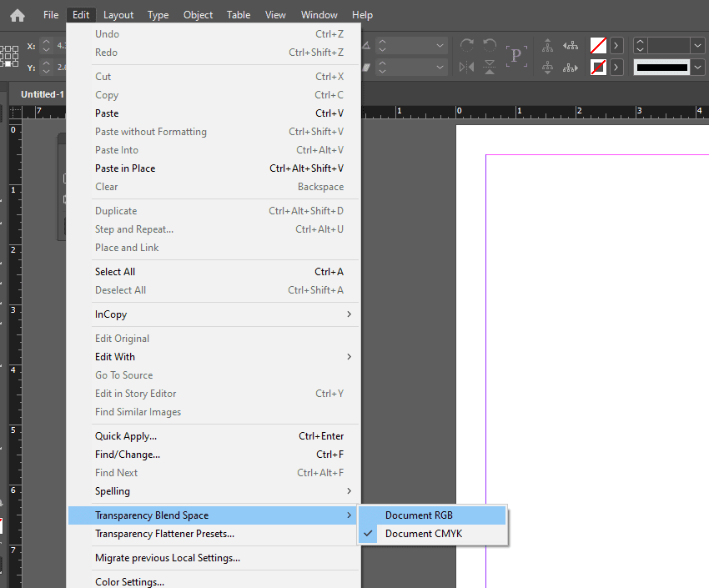Click Find/Change... menu entry

click(128, 455)
